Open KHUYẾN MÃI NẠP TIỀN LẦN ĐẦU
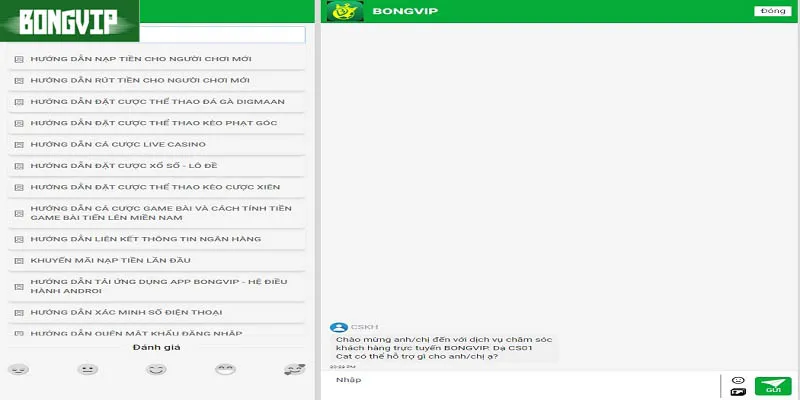 157,261
